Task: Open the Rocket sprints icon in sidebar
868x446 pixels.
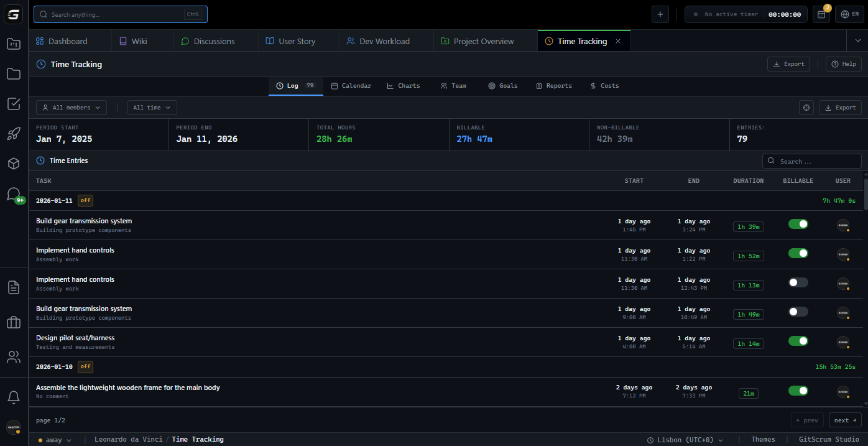Action: pos(14,134)
